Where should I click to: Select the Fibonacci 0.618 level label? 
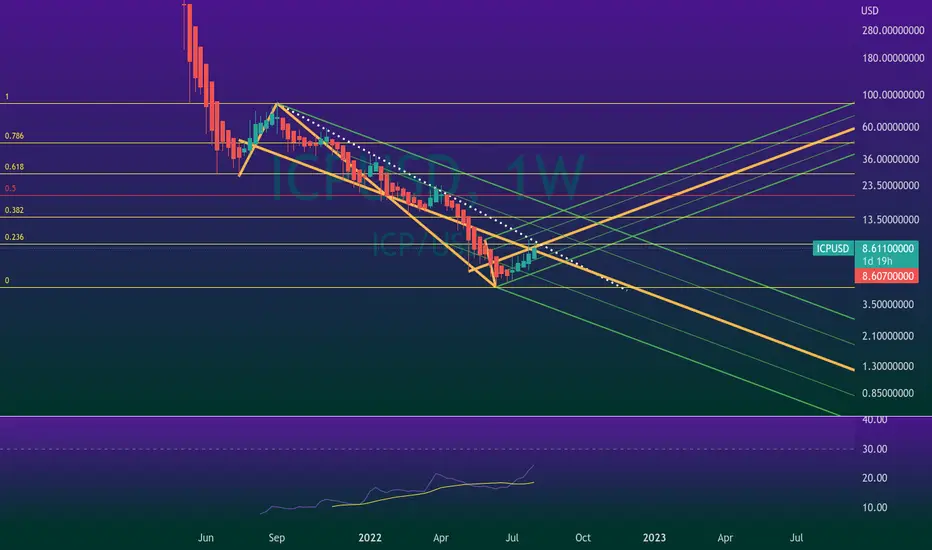pos(14,166)
